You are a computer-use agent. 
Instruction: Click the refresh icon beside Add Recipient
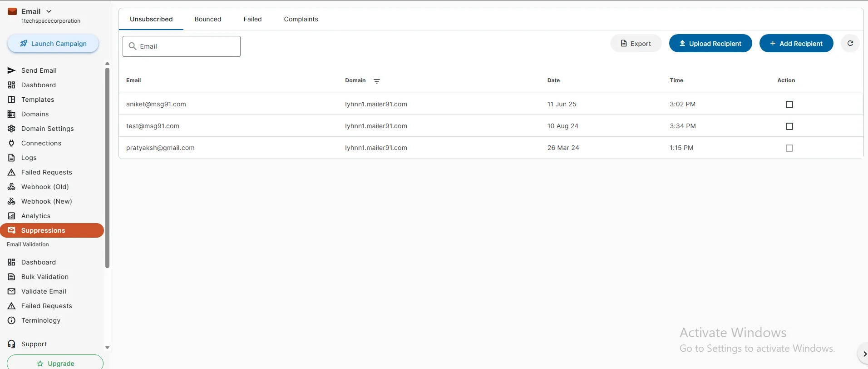click(x=850, y=43)
